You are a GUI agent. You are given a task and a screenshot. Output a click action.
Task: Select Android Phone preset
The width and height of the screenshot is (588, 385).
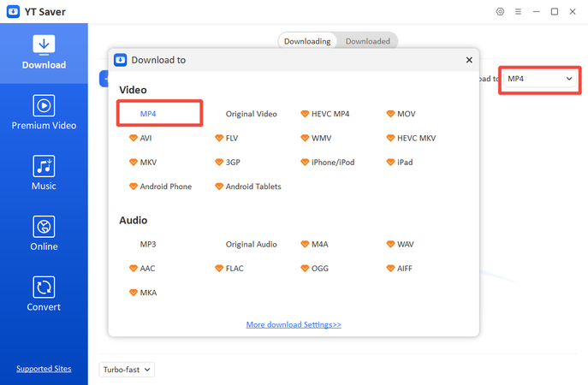pos(160,187)
